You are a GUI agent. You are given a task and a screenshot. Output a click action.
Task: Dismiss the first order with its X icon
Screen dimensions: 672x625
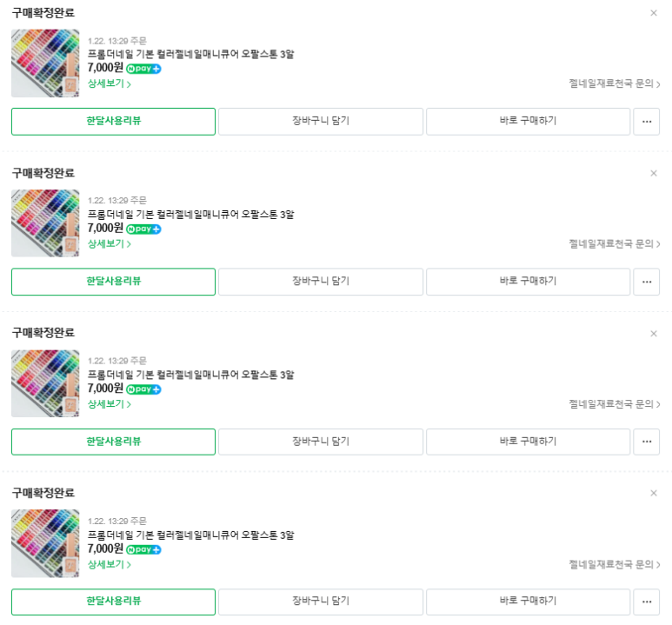click(x=654, y=13)
